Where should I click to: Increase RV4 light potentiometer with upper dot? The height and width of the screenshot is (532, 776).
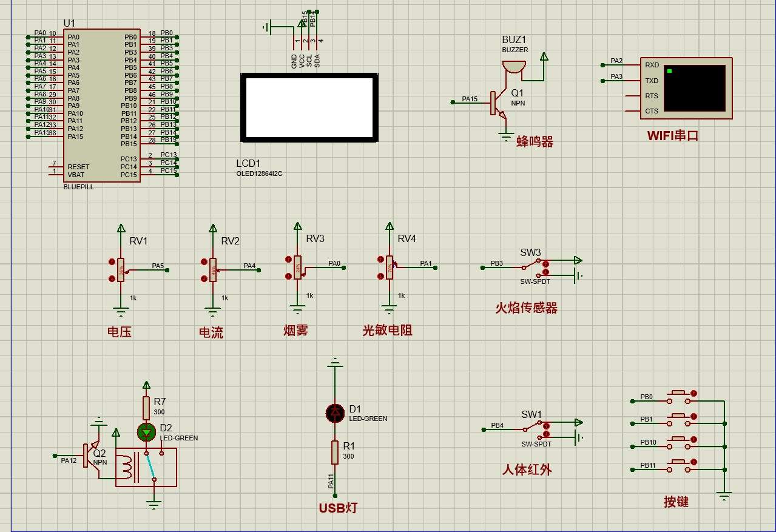[380, 259]
